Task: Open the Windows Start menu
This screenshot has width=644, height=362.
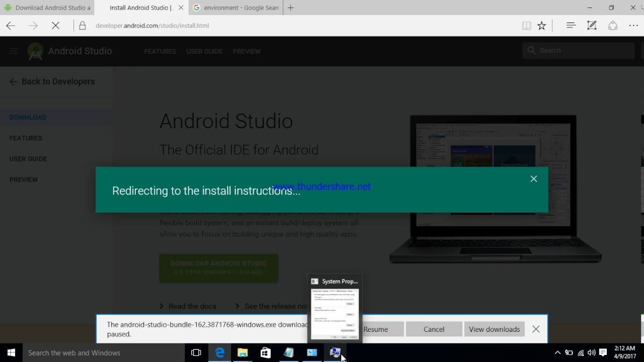Action: pyautogui.click(x=11, y=353)
